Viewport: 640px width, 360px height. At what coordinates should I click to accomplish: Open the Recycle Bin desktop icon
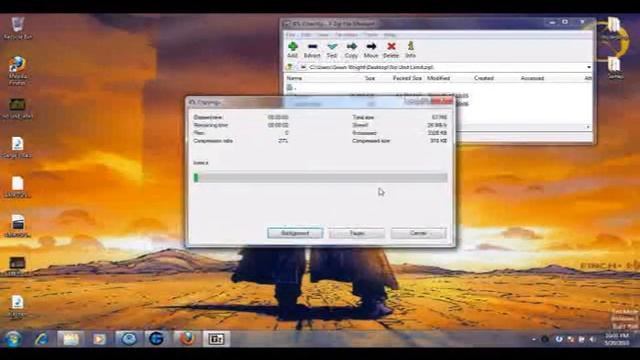[17, 28]
